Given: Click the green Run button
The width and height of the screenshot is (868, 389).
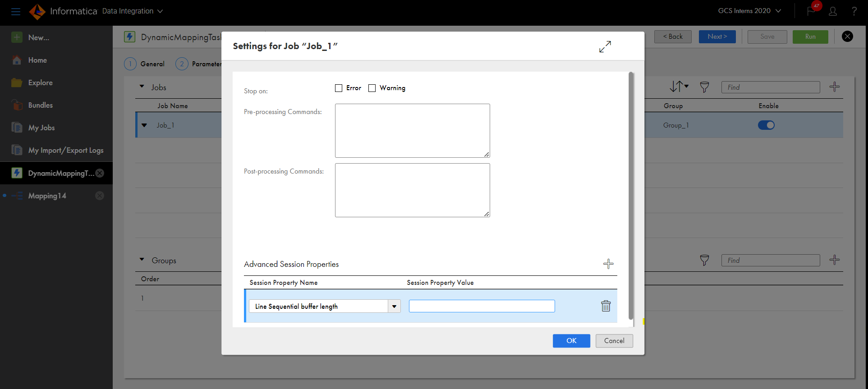Looking at the screenshot, I should (x=810, y=37).
